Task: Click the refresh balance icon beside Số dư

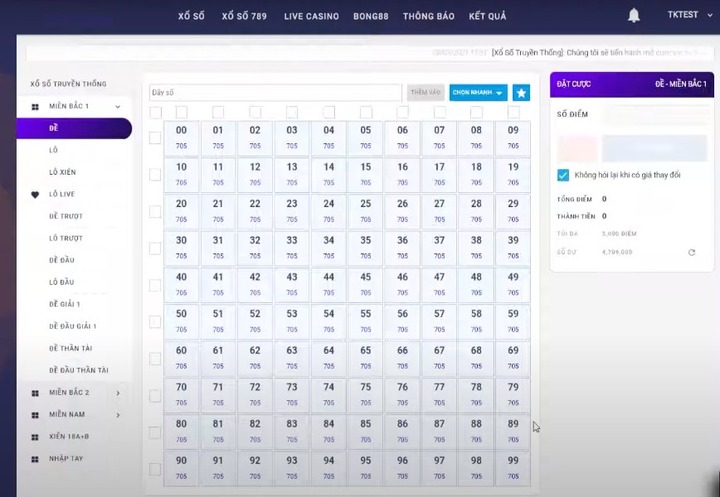Action: [x=692, y=252]
